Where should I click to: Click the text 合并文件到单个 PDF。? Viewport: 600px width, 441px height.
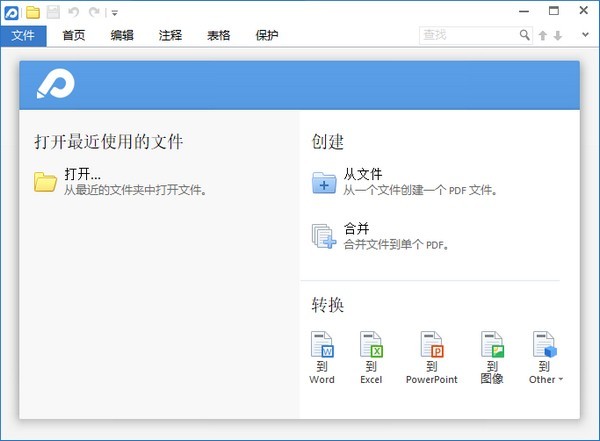point(396,244)
